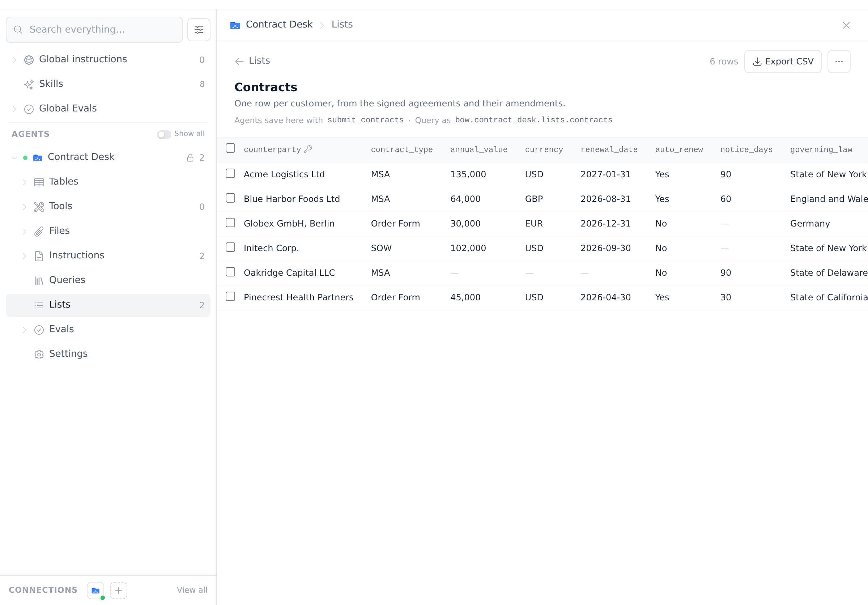Go back via the Lists link
Screen dimensions: 868x605
[259, 60]
